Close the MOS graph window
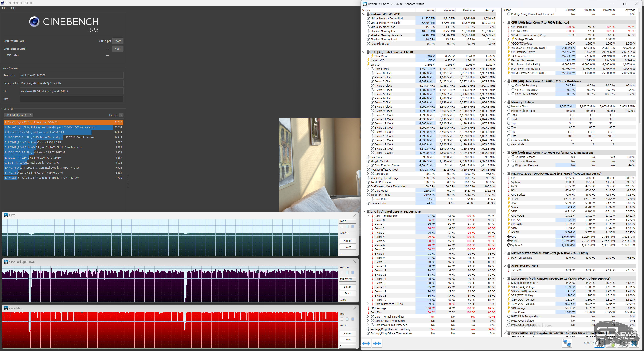644x351 pixels. click(355, 215)
